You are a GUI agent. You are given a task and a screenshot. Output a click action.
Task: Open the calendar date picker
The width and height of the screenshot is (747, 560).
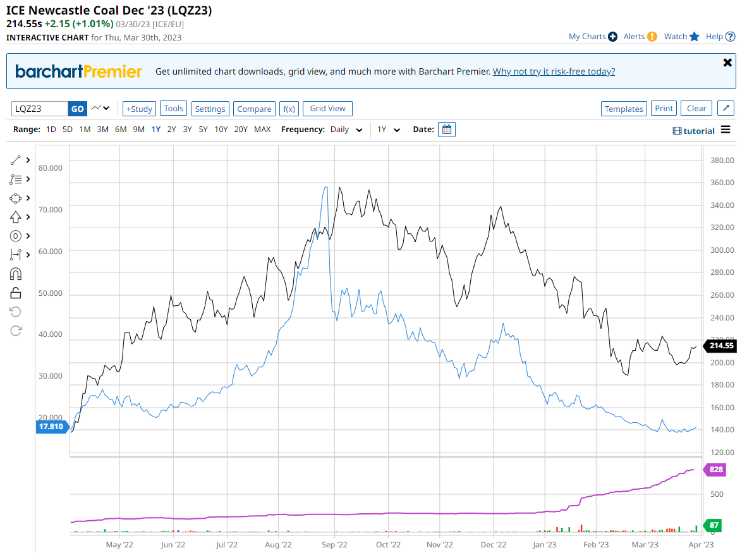(x=446, y=130)
